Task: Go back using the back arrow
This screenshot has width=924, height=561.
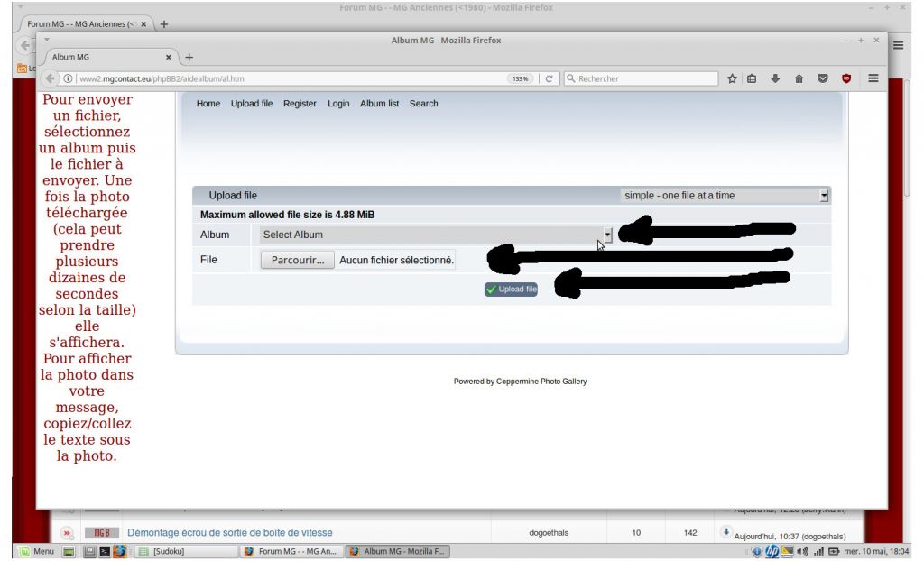Action: pos(51,78)
